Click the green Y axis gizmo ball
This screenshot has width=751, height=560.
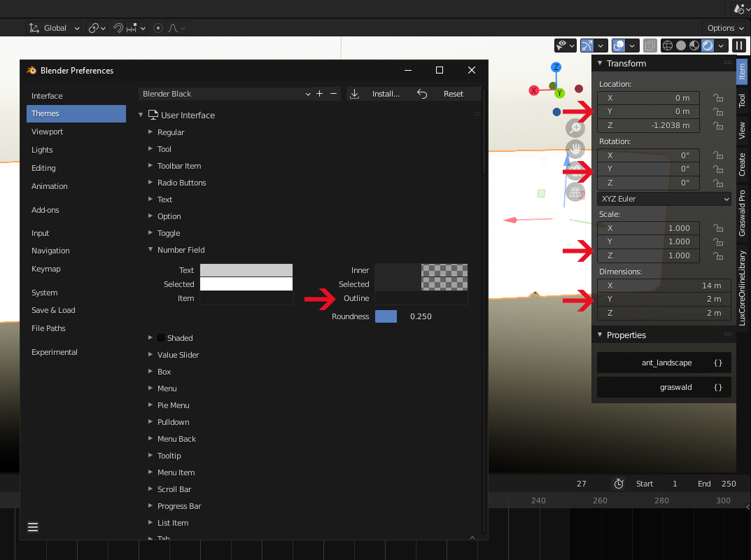pos(559,93)
